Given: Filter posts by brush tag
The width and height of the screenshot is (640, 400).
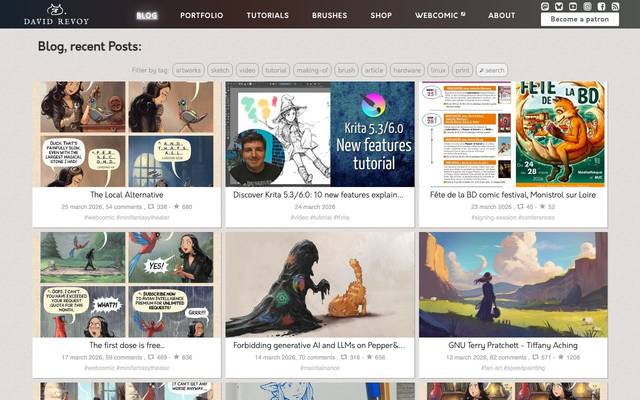Looking at the screenshot, I should click(x=347, y=70).
